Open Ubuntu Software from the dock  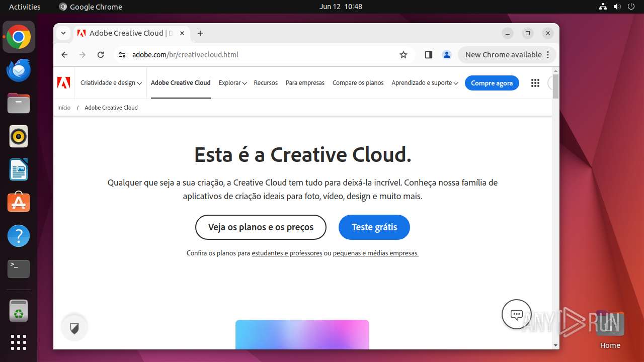coord(19,203)
